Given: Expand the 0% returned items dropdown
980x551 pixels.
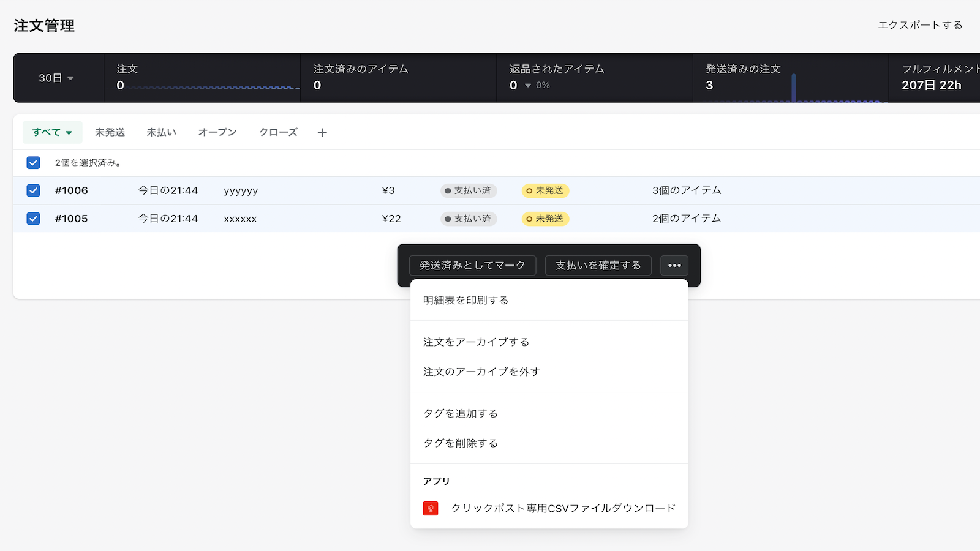Looking at the screenshot, I should [527, 86].
